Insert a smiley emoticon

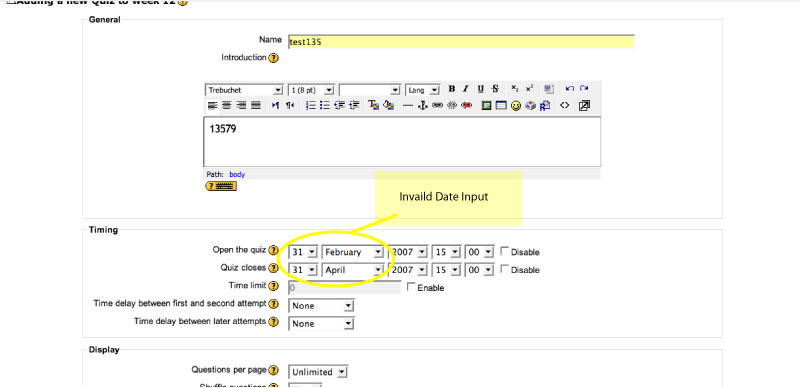(x=516, y=105)
